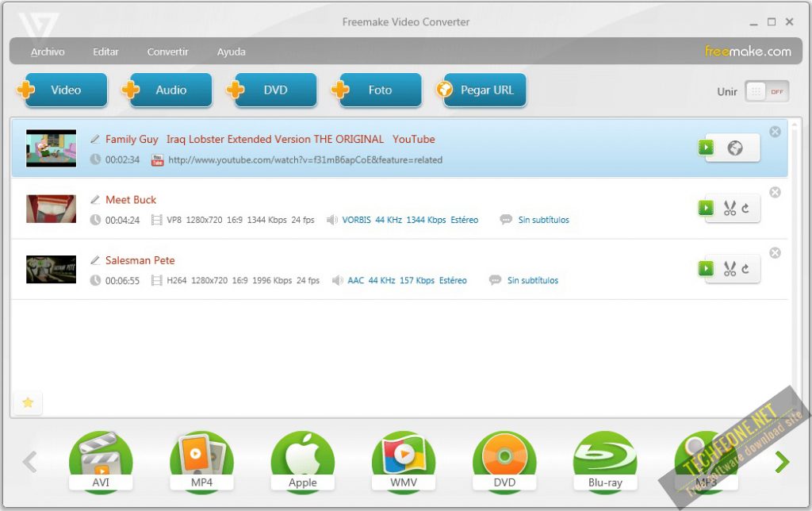Screen dimensions: 812x511
Task: Select the Meet Buck video thumbnail
Action: click(x=52, y=209)
